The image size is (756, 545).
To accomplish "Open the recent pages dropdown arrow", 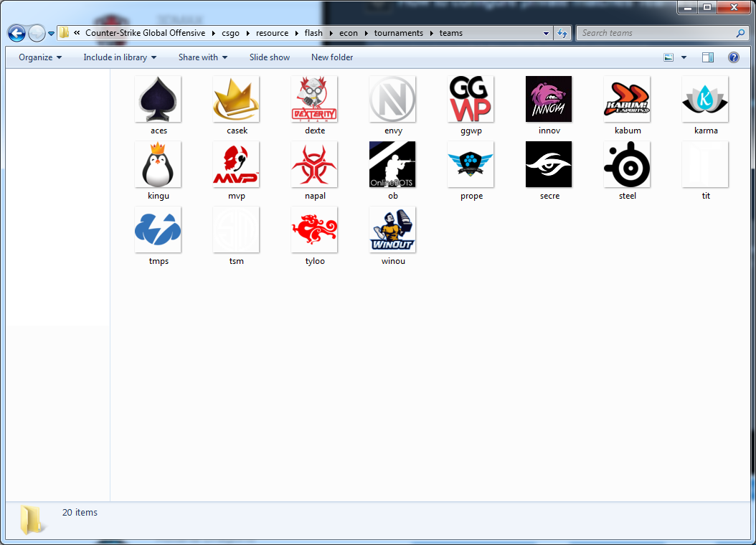I will click(51, 34).
